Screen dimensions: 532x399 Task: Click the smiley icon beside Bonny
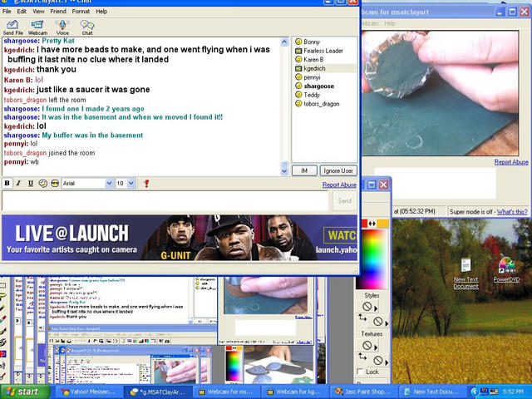[298, 42]
